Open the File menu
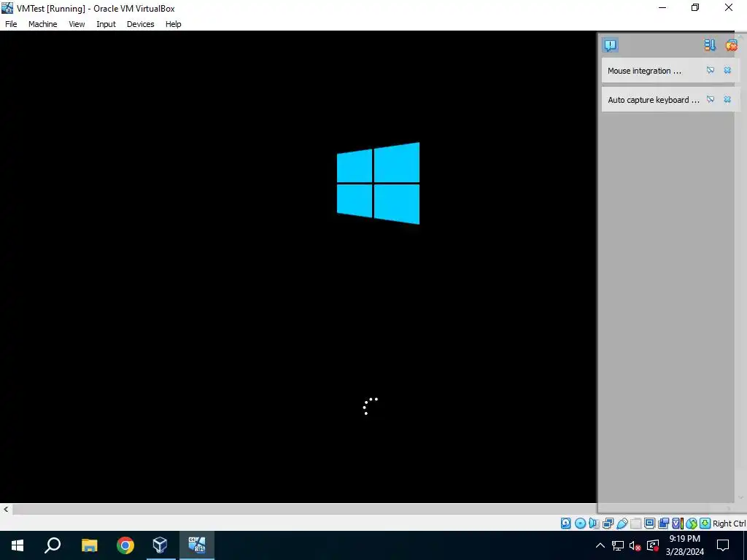This screenshot has height=560, width=747. pos(11,24)
